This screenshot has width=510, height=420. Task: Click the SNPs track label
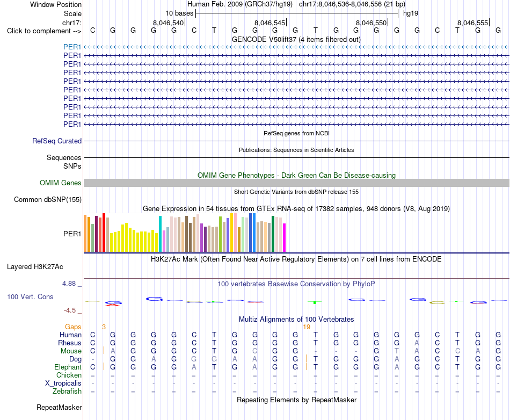pos(72,166)
